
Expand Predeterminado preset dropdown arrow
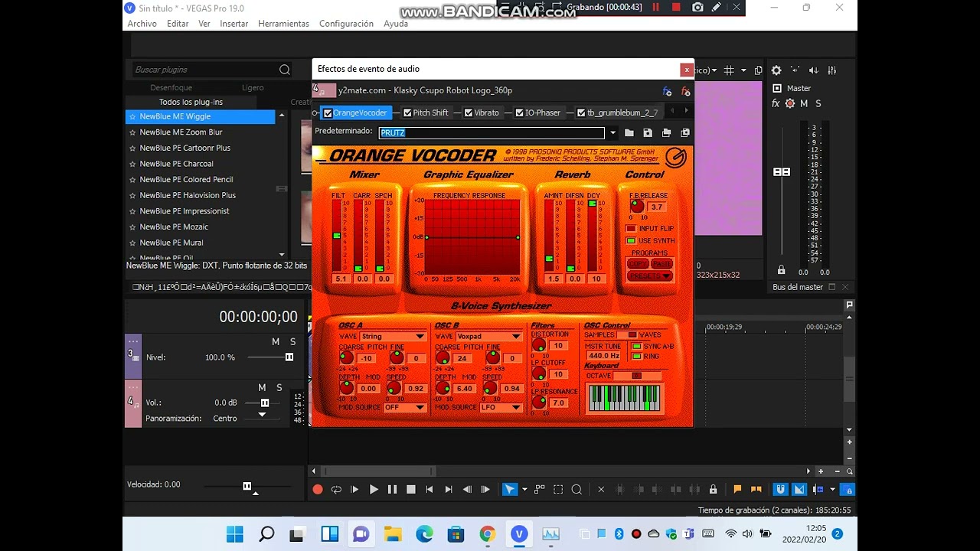point(612,133)
